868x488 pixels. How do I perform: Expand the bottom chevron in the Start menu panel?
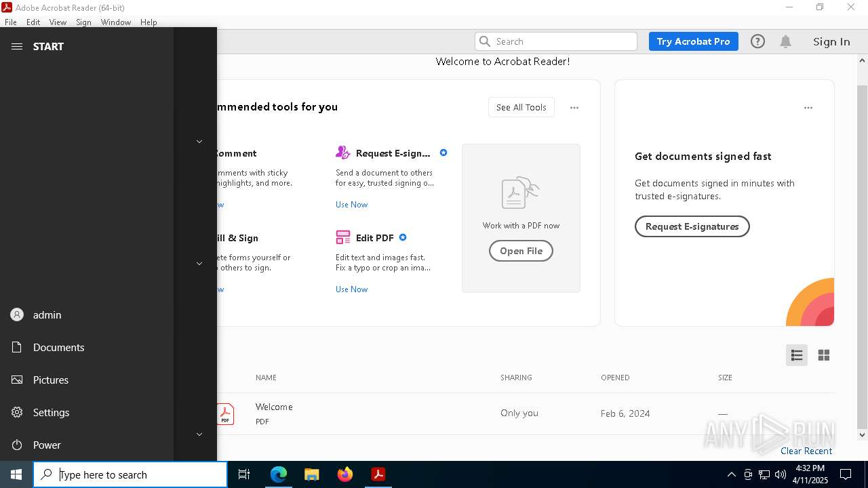click(199, 434)
